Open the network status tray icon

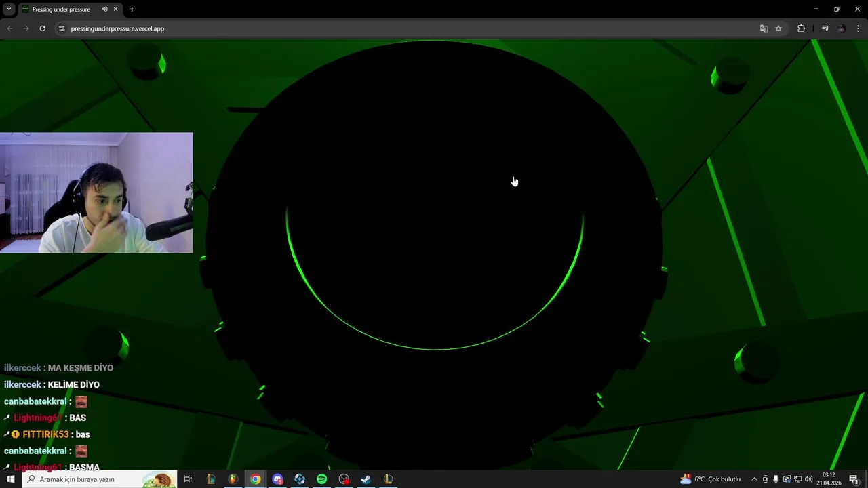(797, 479)
